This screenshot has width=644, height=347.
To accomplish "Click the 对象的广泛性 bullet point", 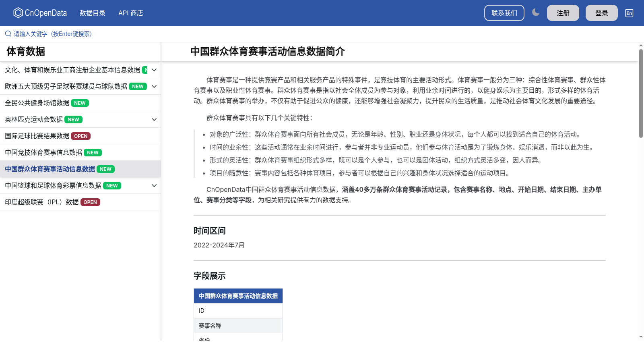I will click(x=395, y=135).
